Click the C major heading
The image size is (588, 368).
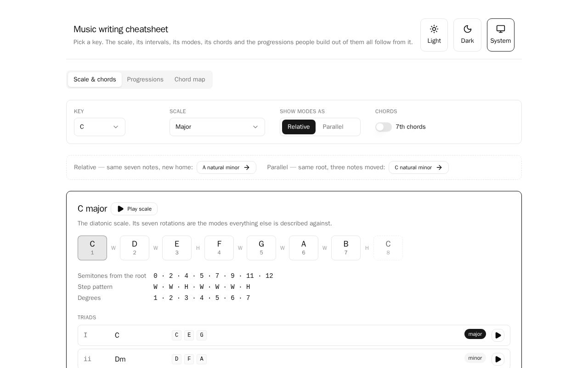click(x=92, y=208)
